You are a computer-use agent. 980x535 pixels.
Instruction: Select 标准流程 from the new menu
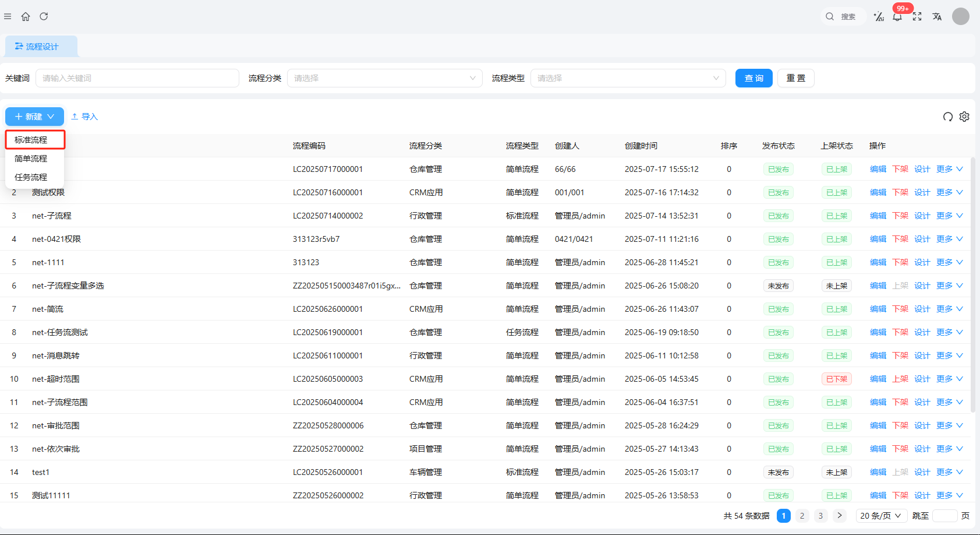click(x=31, y=140)
